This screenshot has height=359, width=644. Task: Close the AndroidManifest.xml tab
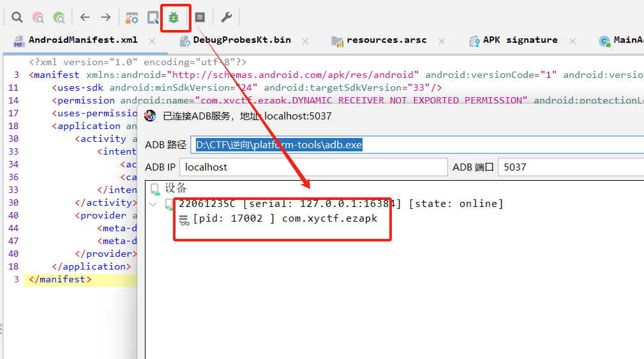click(152, 41)
